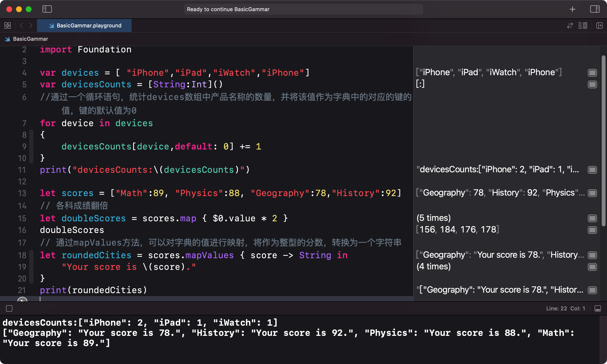Show result for (5 times) map

point(592,218)
